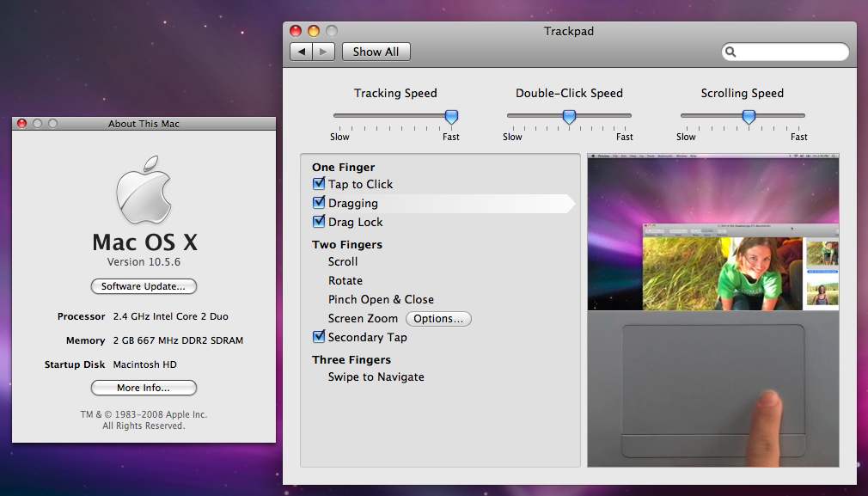The width and height of the screenshot is (868, 496).
Task: Click Show All in Trackpad window
Action: click(376, 52)
